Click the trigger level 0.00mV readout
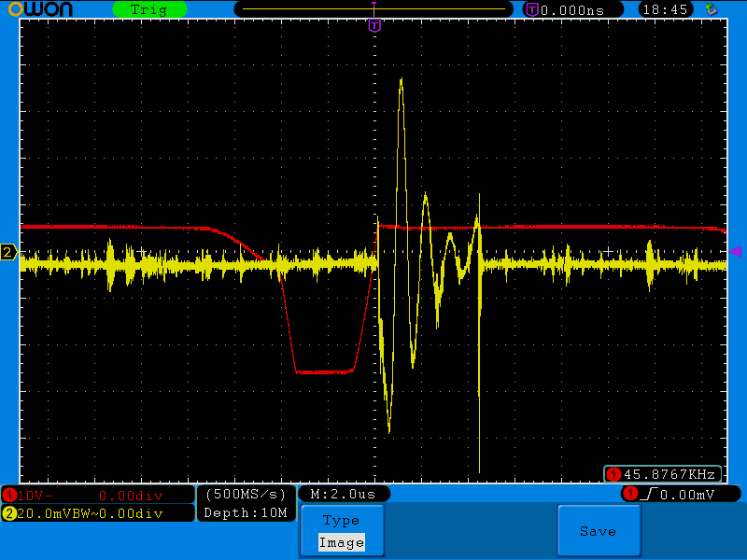Viewport: 747px width, 560px height. click(687, 495)
